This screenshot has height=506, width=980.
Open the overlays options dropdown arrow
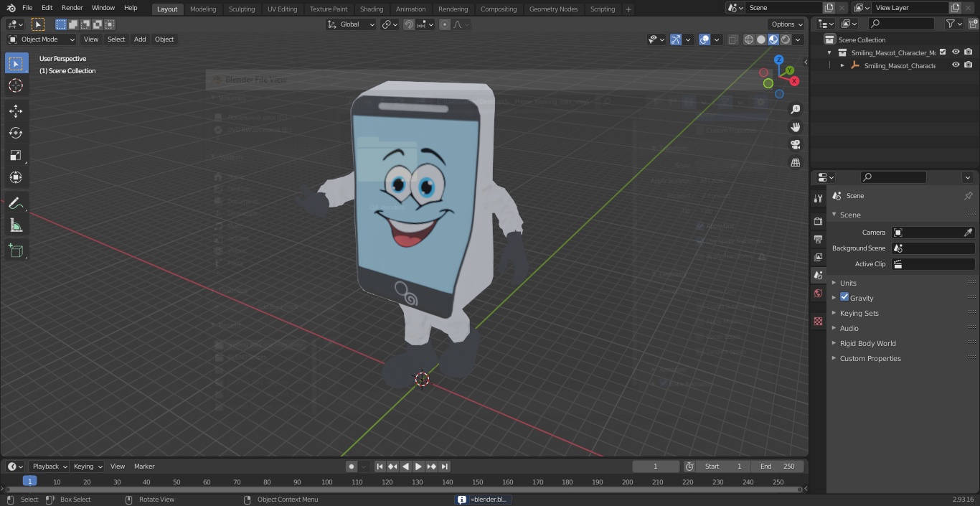pos(717,39)
